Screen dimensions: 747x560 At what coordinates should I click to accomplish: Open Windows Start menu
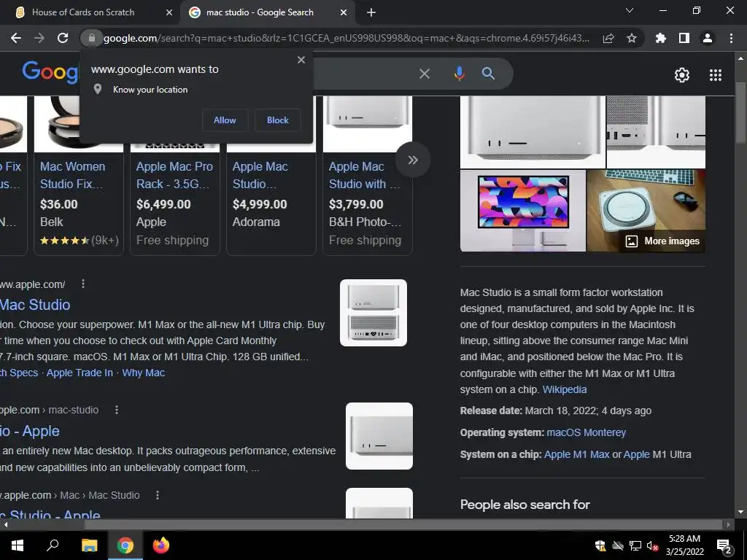pos(18,545)
